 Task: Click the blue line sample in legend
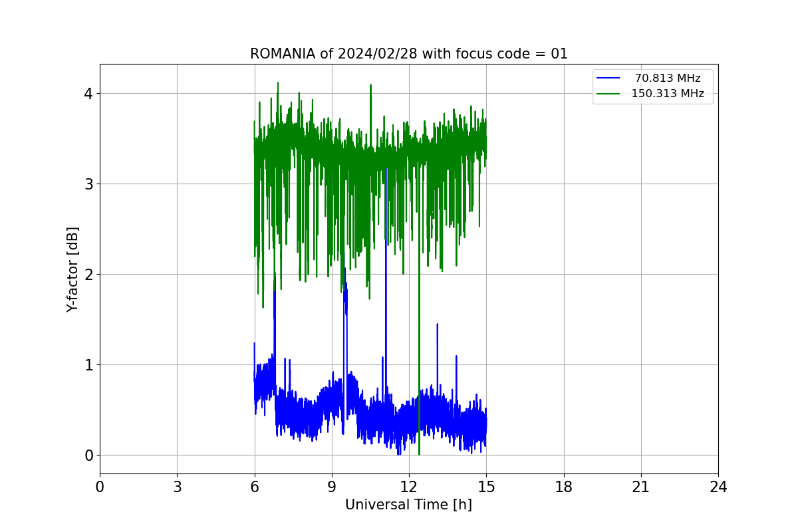(608, 78)
